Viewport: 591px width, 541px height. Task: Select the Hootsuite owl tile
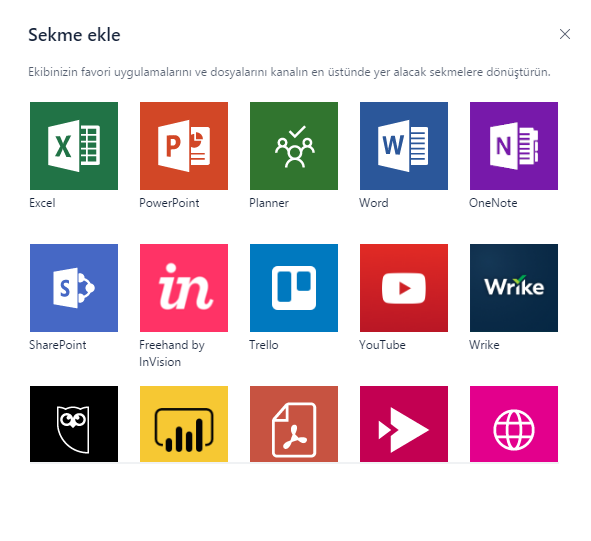(74, 424)
